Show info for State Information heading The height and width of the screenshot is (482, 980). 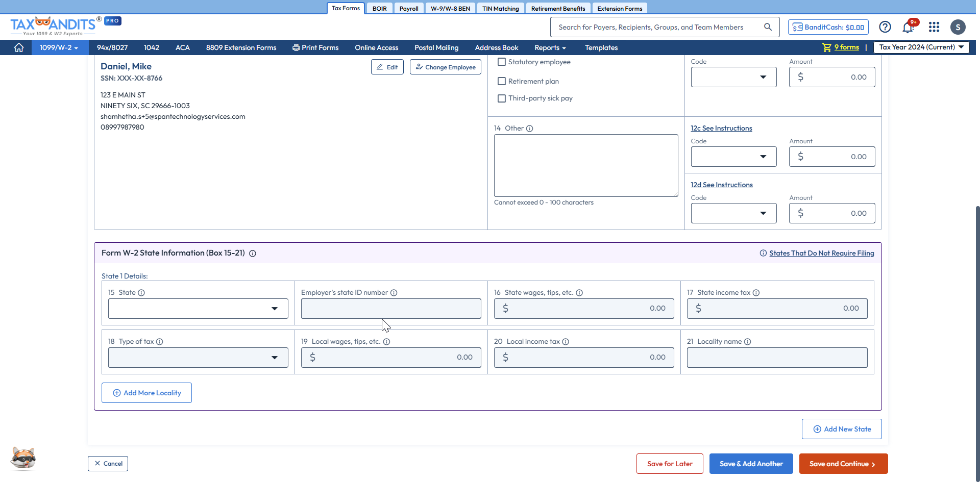(x=253, y=253)
